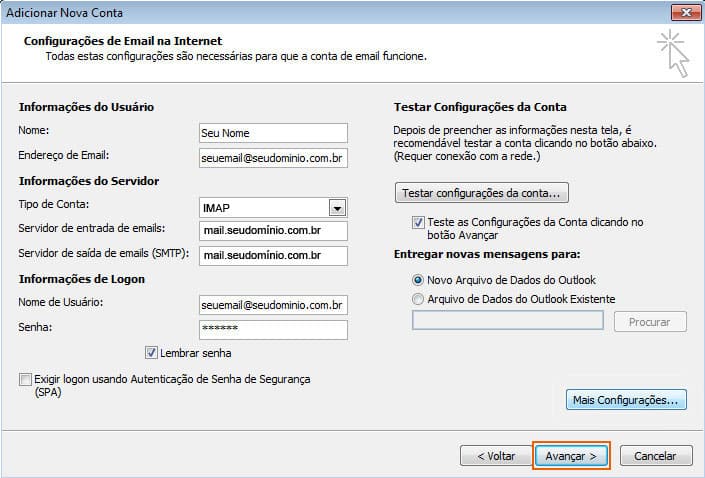Click the Procurar browse button
This screenshot has width=705, height=478.
click(649, 321)
